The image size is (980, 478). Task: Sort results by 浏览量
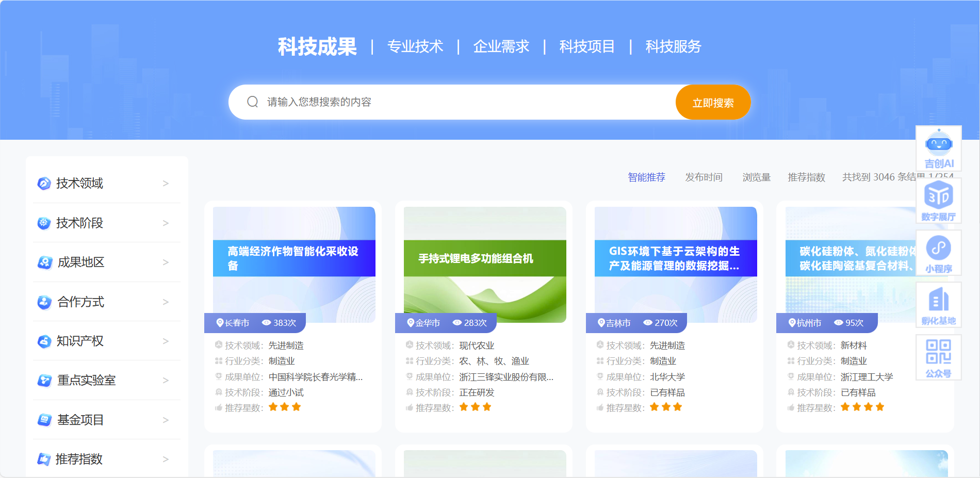[756, 177]
